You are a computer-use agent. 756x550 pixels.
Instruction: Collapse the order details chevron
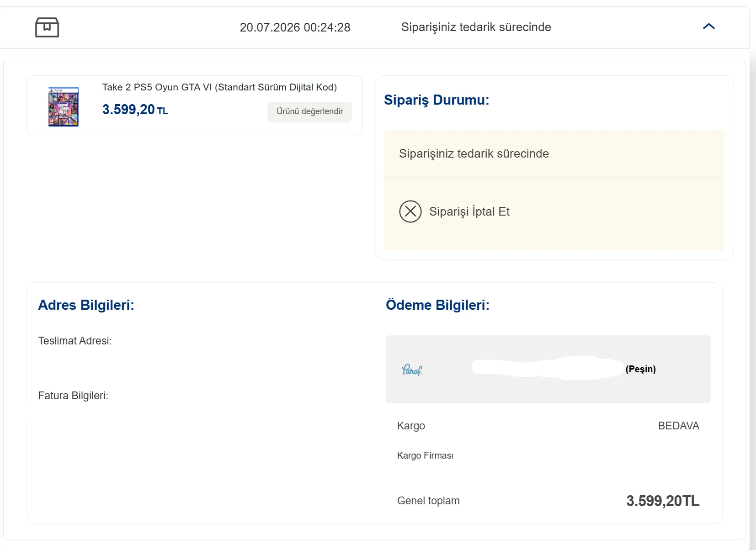pos(708,26)
